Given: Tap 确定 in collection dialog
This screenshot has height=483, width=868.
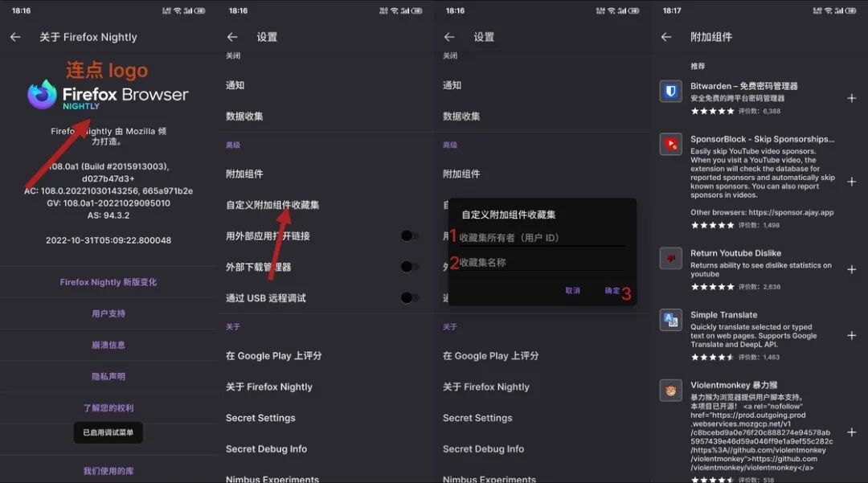Looking at the screenshot, I should pyautogui.click(x=612, y=290).
